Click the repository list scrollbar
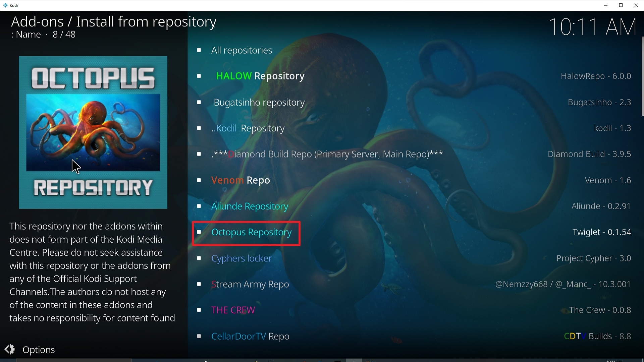 click(642, 76)
